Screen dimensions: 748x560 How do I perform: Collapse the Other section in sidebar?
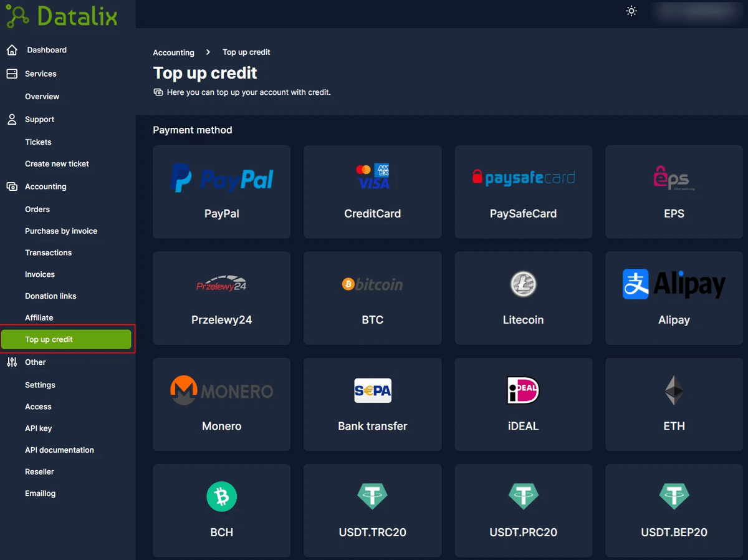pyautogui.click(x=36, y=362)
